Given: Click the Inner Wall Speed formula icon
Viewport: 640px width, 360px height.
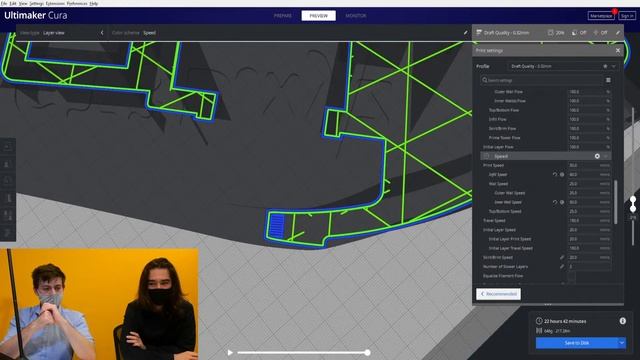Looking at the screenshot, I should [x=562, y=202].
